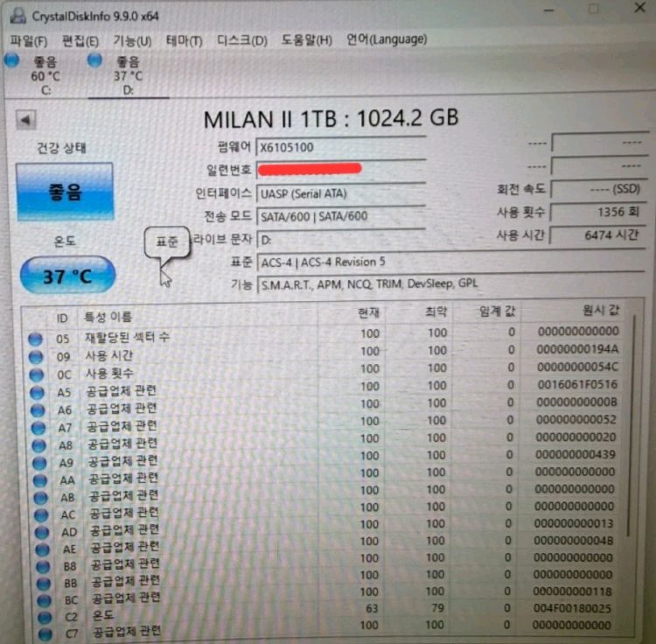The height and width of the screenshot is (644, 656).
Task: Click the status icon for attribute 0C
Action: [x=37, y=374]
